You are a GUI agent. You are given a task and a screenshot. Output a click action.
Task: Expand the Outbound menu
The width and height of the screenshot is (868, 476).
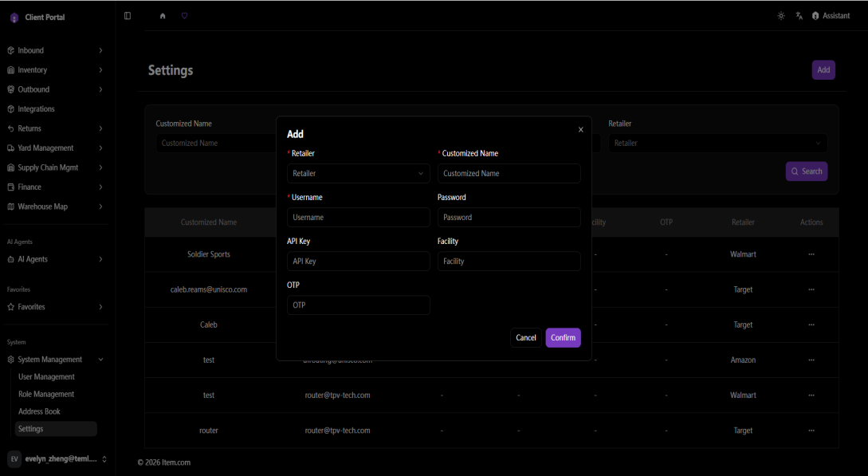[55, 89]
